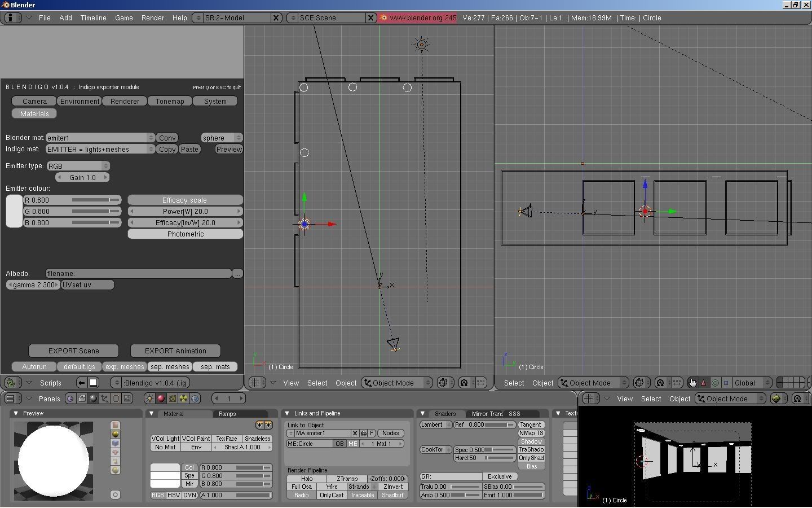Set preview type to flat plane

tap(115, 425)
